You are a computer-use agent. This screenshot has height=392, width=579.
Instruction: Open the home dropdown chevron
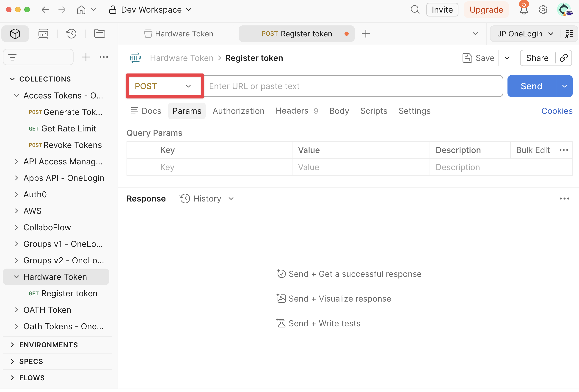click(94, 10)
